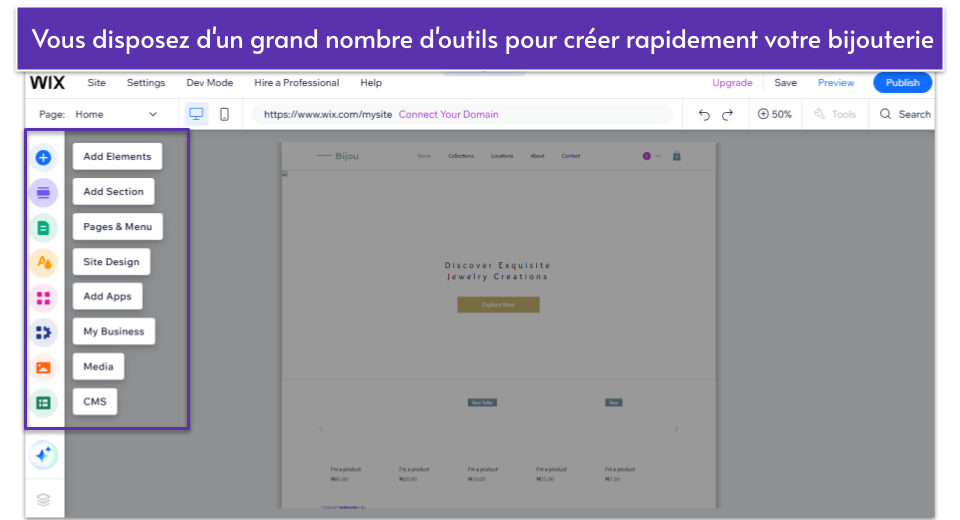Select the Explore Now button in preview
Viewport: 960px width, 520px height.
498,304
